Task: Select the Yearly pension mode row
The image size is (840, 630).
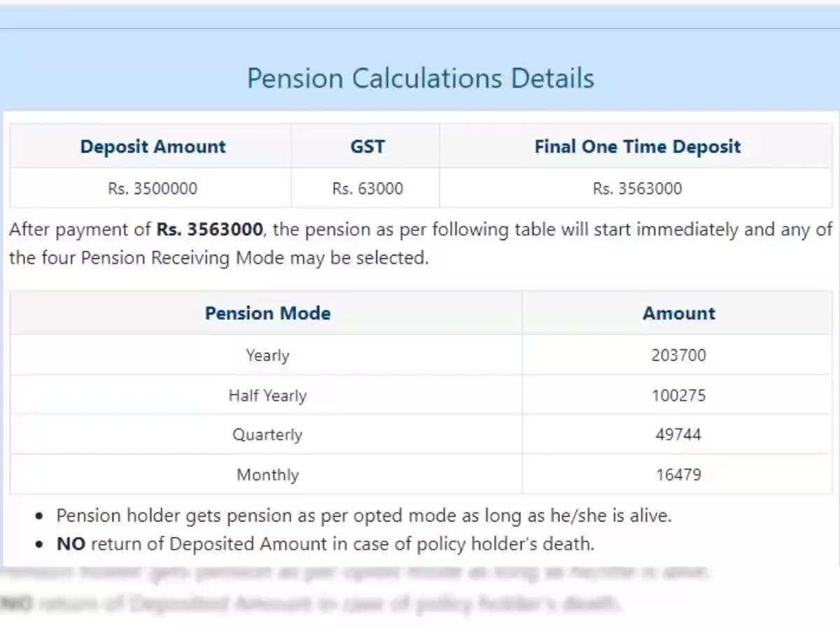Action: click(267, 356)
